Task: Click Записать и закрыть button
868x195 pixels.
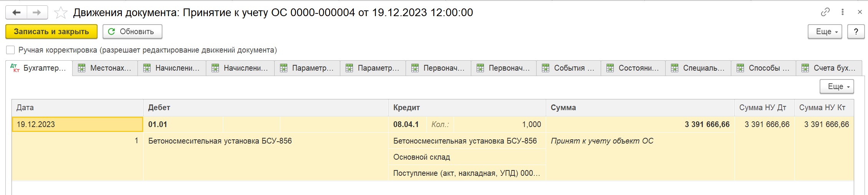Action: tap(51, 31)
